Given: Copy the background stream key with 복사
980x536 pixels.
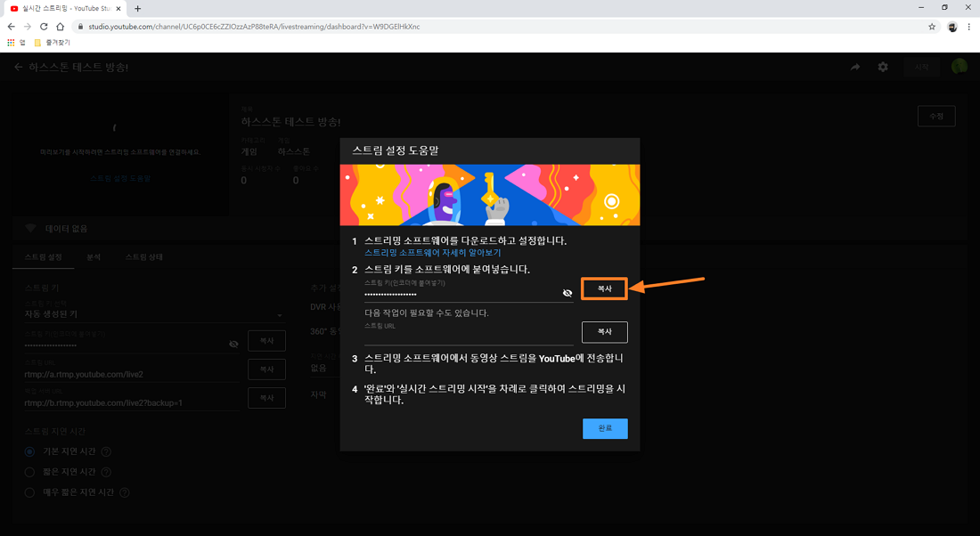Looking at the screenshot, I should point(267,340).
